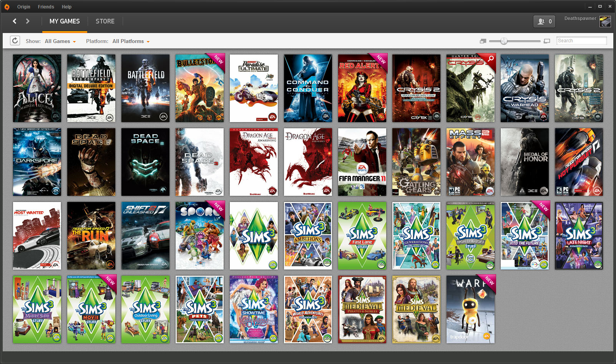Open the Show All Games filter dropdown

click(x=60, y=41)
